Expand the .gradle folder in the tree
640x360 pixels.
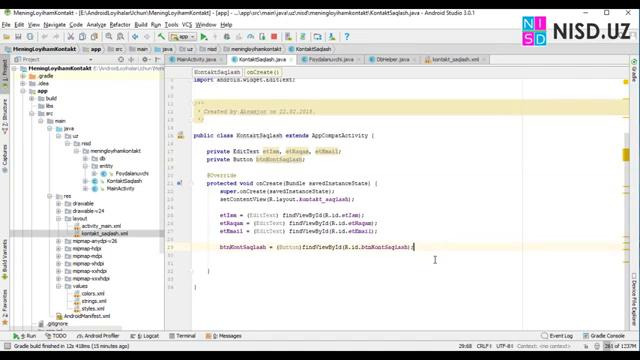tap(23, 76)
